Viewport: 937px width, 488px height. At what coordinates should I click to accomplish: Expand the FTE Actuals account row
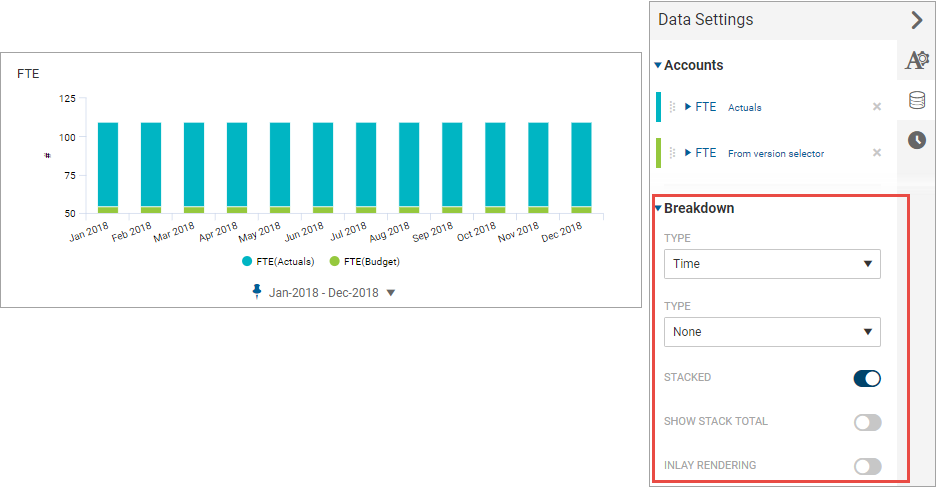click(688, 107)
